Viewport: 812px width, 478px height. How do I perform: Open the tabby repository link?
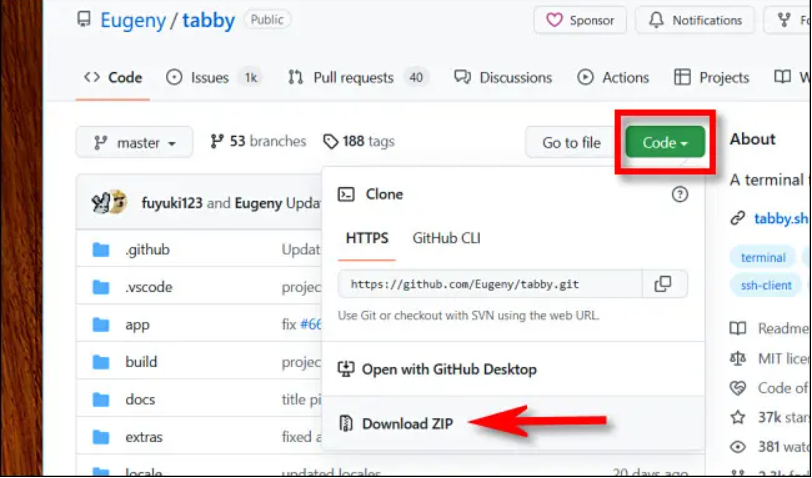[x=209, y=20]
